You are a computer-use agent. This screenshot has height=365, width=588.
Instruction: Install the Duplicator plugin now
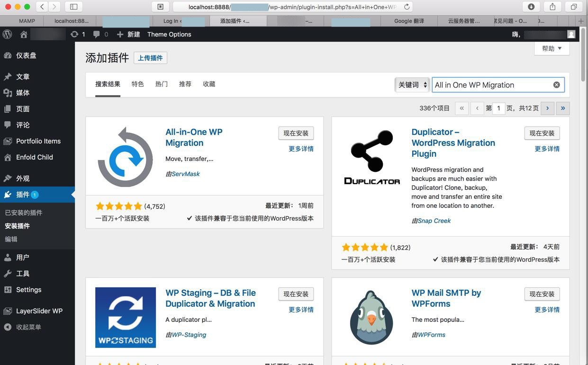(542, 133)
